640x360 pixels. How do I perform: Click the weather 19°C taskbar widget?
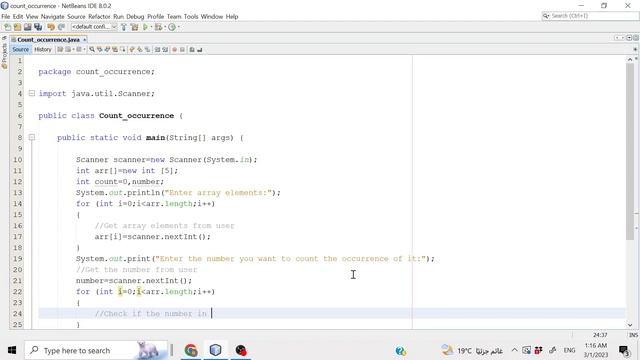[472, 350]
